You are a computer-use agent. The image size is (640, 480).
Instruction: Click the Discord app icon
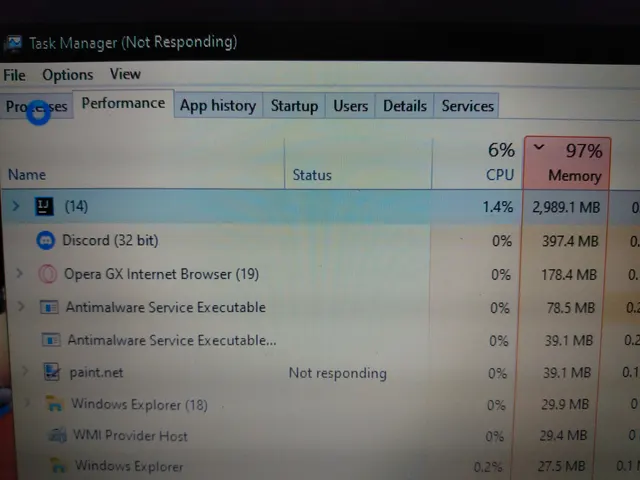tap(46, 240)
